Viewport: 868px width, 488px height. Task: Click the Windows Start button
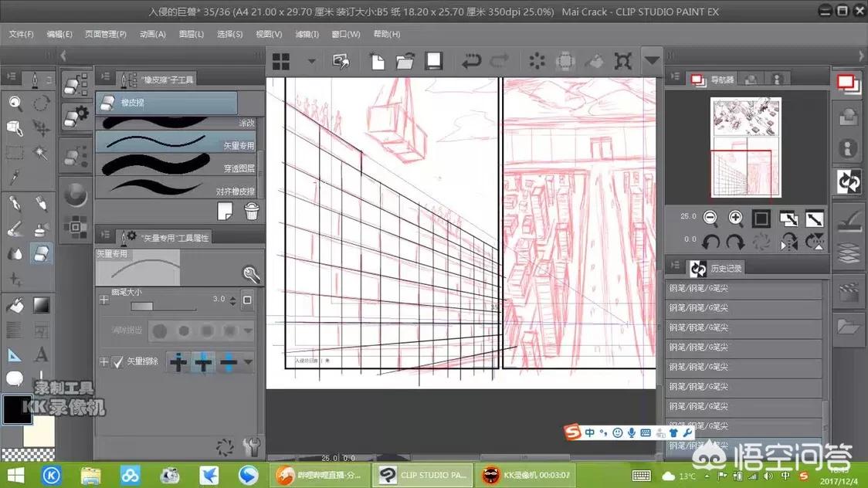coord(15,476)
